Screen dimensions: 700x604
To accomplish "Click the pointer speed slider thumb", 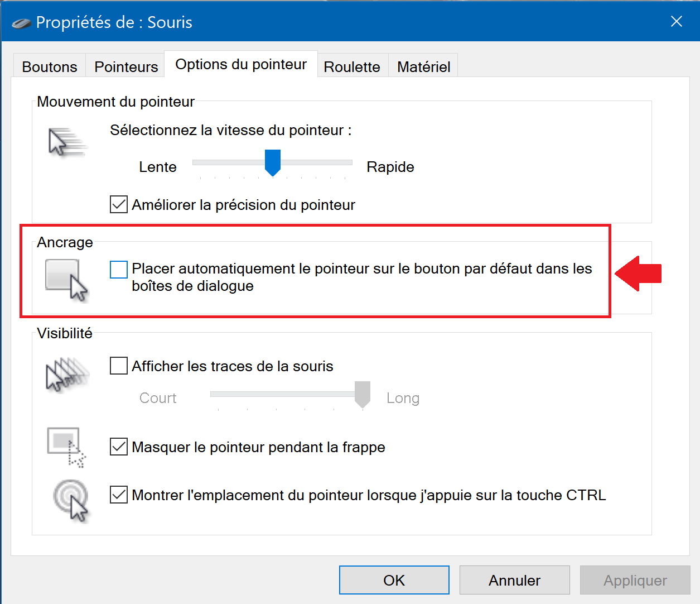I will [272, 163].
